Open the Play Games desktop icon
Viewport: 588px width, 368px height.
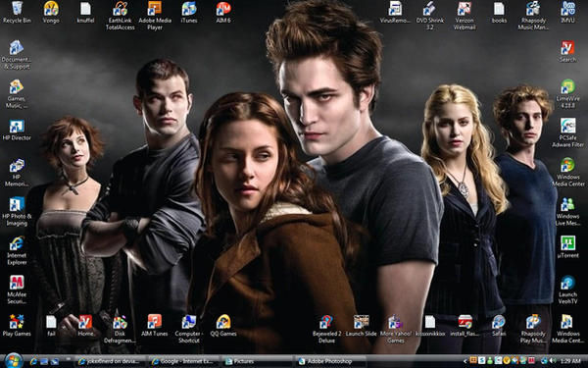pos(17,325)
